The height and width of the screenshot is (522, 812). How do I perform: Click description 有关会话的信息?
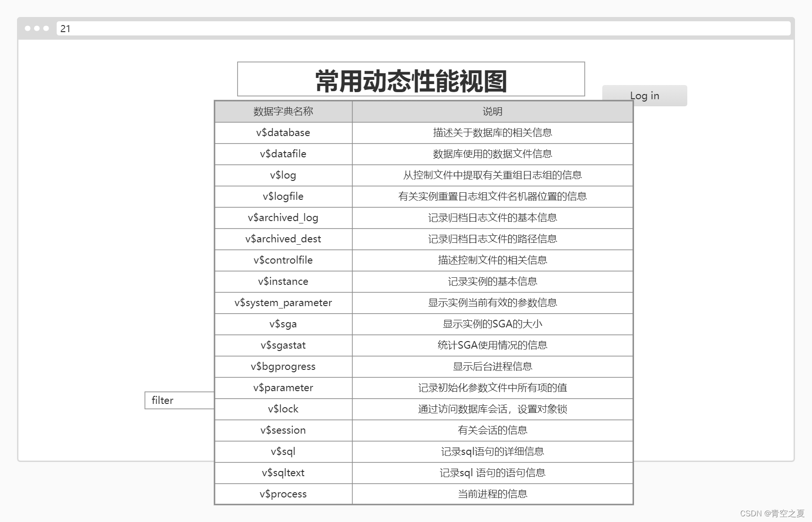(x=493, y=430)
